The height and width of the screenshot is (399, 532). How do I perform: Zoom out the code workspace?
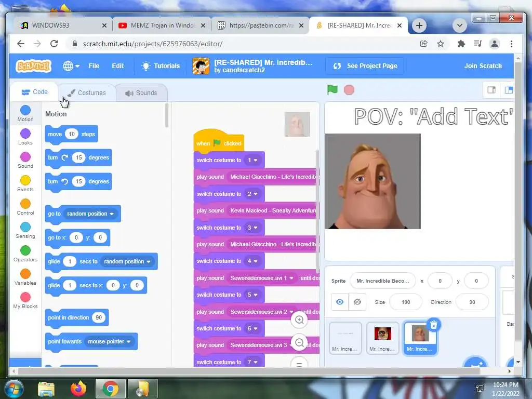coord(299,343)
